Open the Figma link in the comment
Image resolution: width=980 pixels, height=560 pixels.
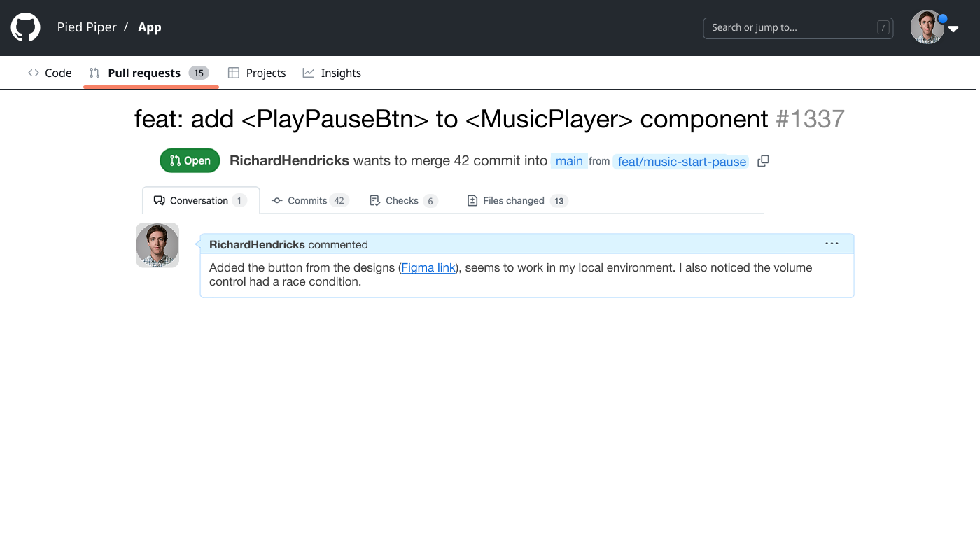tap(428, 267)
